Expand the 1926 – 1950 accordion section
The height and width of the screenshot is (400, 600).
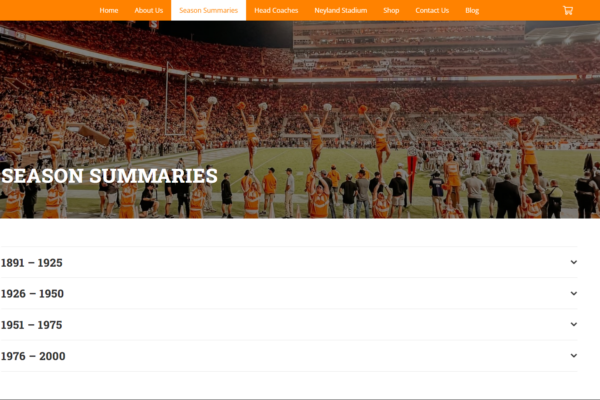tap(289, 294)
